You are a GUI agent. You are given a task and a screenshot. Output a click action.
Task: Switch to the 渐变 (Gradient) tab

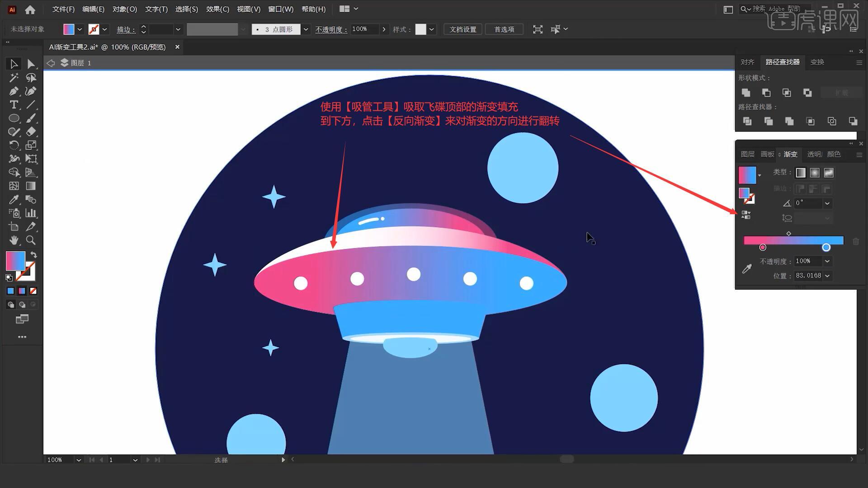point(790,154)
